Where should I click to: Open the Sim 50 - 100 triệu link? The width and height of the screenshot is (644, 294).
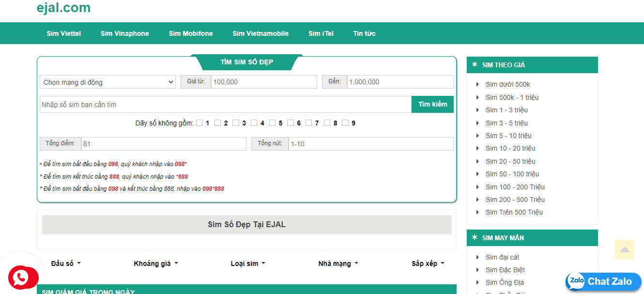[x=512, y=174]
